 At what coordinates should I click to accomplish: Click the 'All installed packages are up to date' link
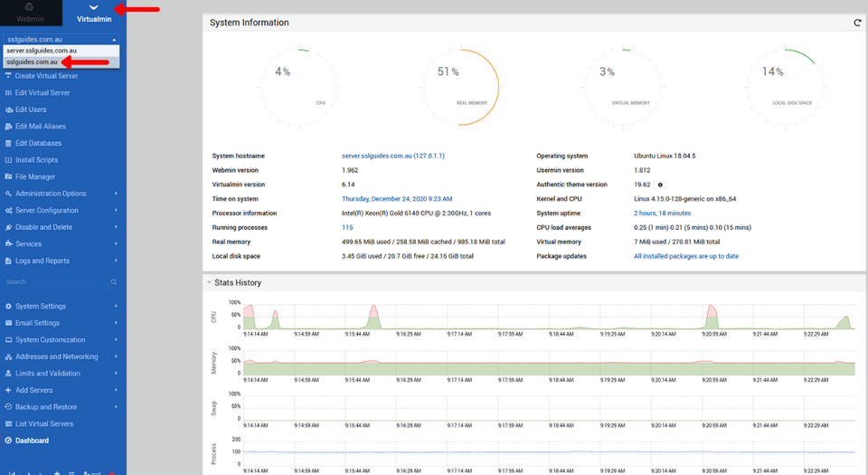[x=685, y=256]
